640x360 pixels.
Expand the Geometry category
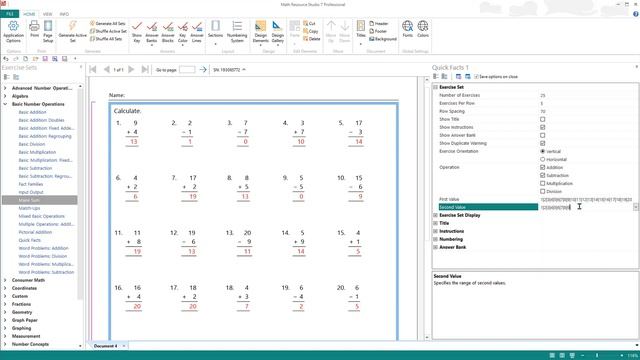point(5,312)
